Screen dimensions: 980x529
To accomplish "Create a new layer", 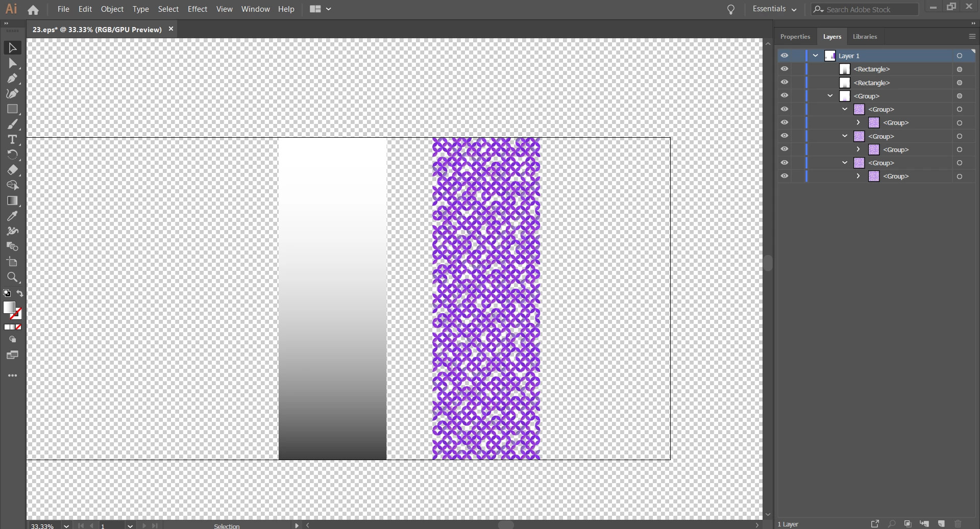I will [x=941, y=524].
